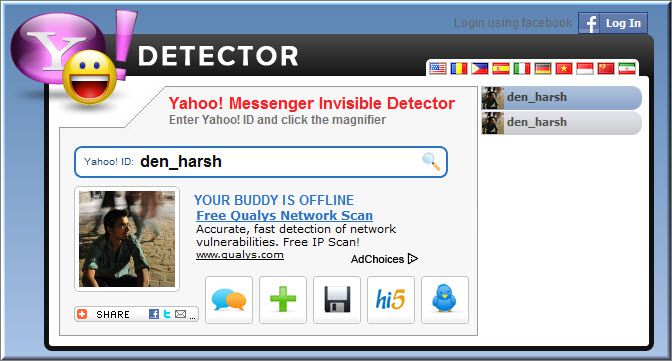
Task: Select the Chinese flag language
Action: click(606, 68)
